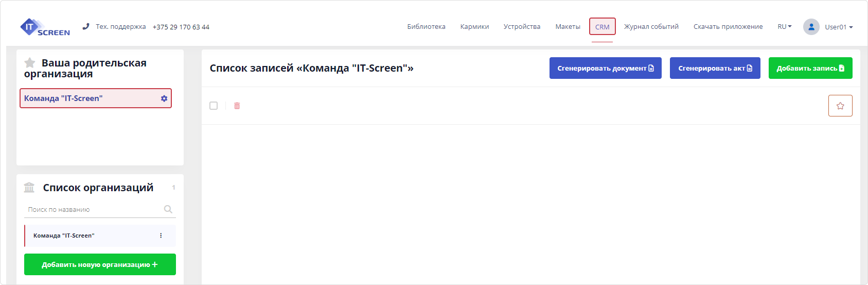The height and width of the screenshot is (285, 868).
Task: Click the IT Screen logo
Action: [45, 27]
